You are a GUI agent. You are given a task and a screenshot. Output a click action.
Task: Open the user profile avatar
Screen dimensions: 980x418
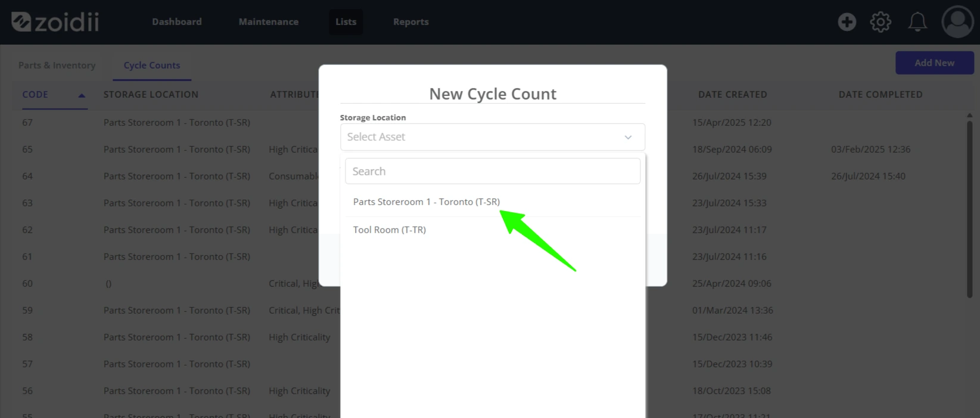(957, 22)
